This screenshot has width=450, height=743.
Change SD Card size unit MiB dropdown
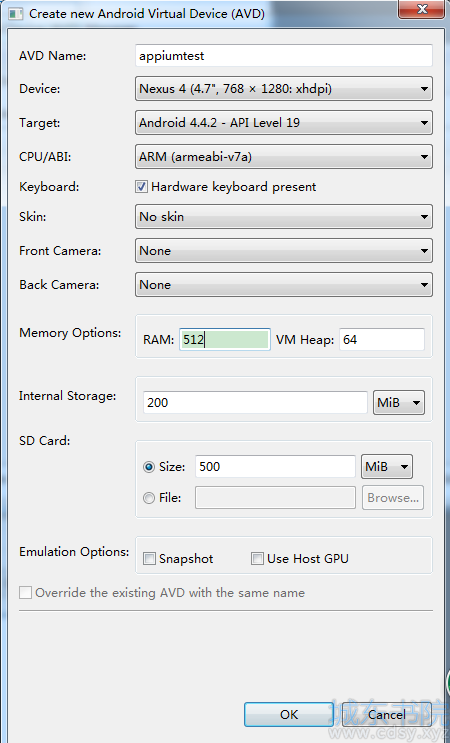(387, 467)
